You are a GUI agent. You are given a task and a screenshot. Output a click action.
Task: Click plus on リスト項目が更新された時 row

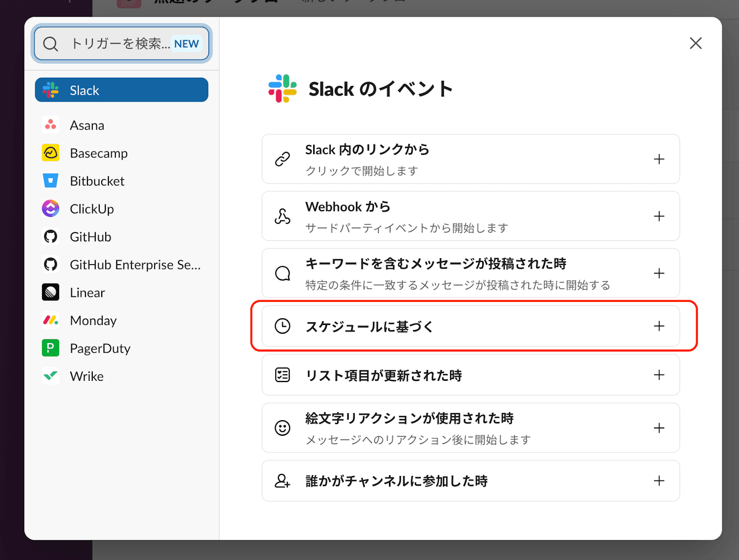(659, 375)
